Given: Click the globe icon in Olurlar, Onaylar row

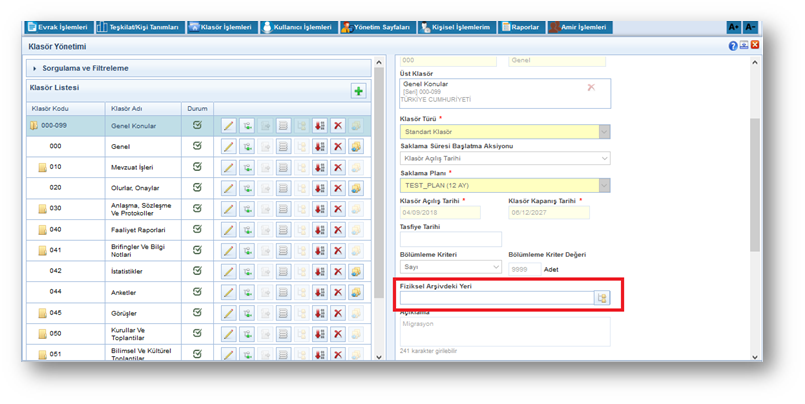Looking at the screenshot, I should pos(356,189).
